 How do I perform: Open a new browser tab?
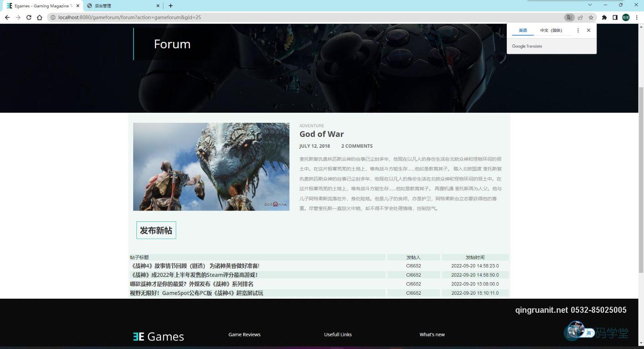pos(171,6)
